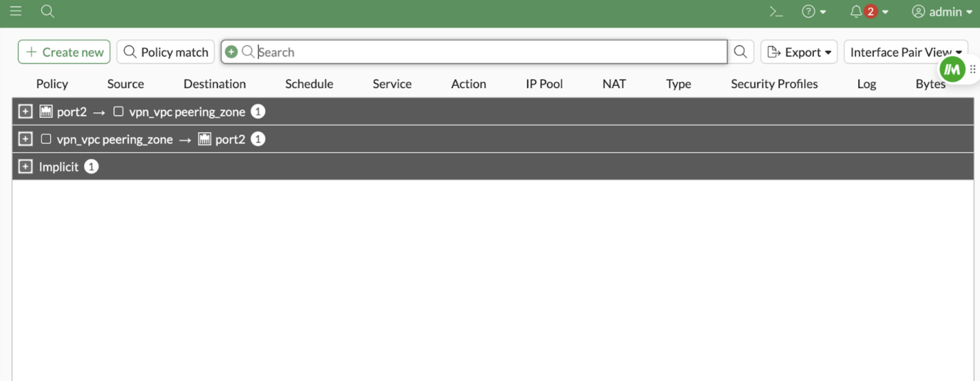This screenshot has height=381, width=980.
Task: Click the Policy match button
Action: coord(165,52)
